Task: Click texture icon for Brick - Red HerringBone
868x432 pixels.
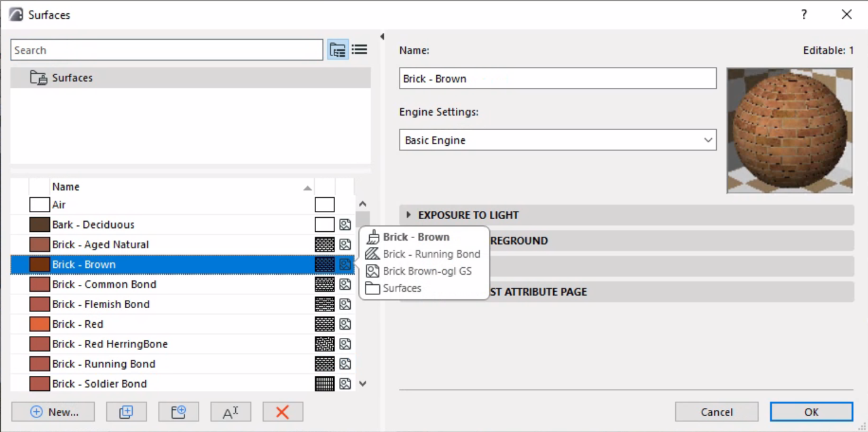Action: (x=345, y=344)
